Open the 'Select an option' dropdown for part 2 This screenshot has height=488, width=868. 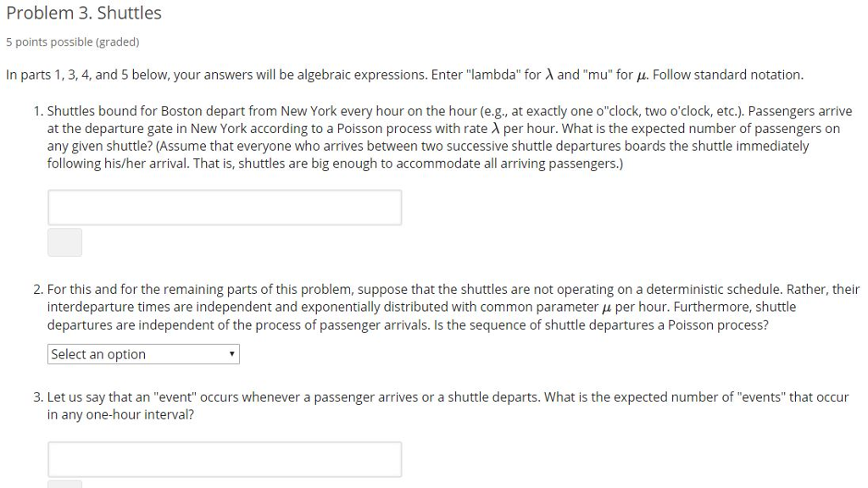click(x=142, y=353)
